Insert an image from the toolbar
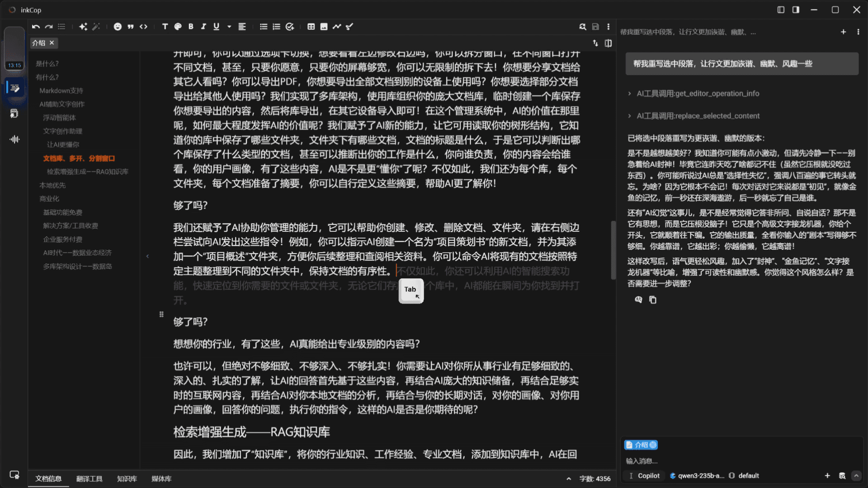Viewport: 868px width, 488px height. (324, 27)
